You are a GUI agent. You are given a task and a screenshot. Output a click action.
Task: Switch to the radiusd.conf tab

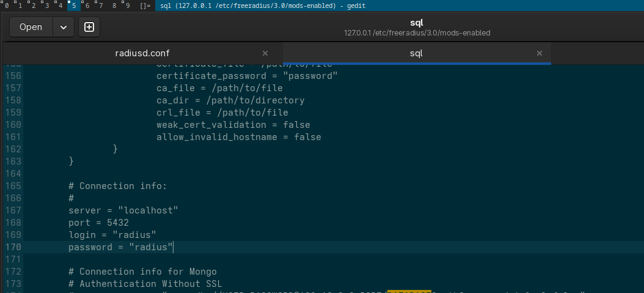pyautogui.click(x=142, y=53)
